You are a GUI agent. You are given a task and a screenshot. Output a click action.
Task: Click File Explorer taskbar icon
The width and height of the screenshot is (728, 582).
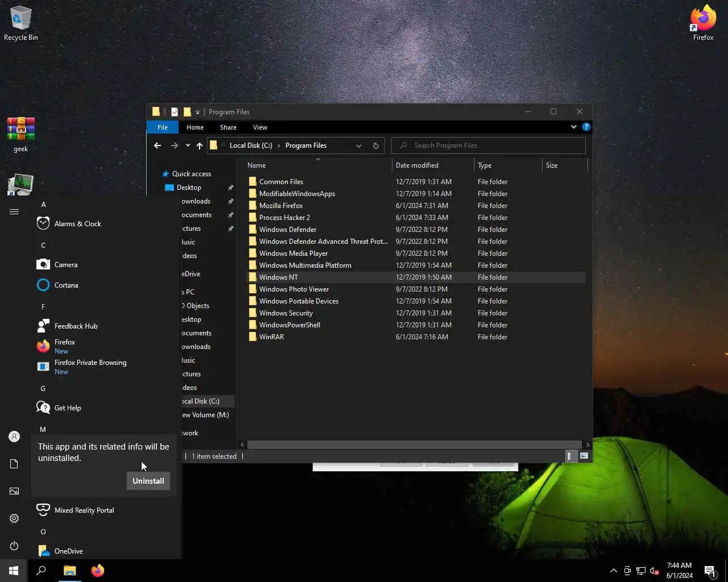pos(69,571)
